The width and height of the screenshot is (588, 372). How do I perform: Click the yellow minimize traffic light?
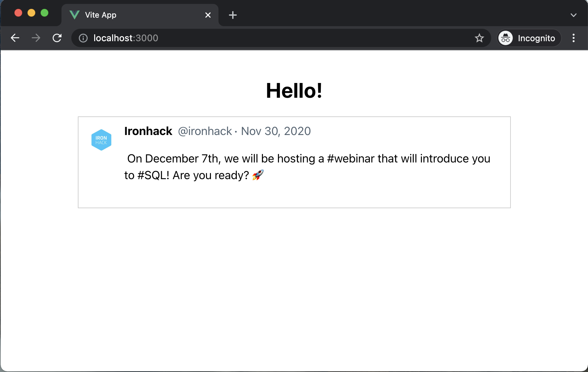[x=31, y=12]
